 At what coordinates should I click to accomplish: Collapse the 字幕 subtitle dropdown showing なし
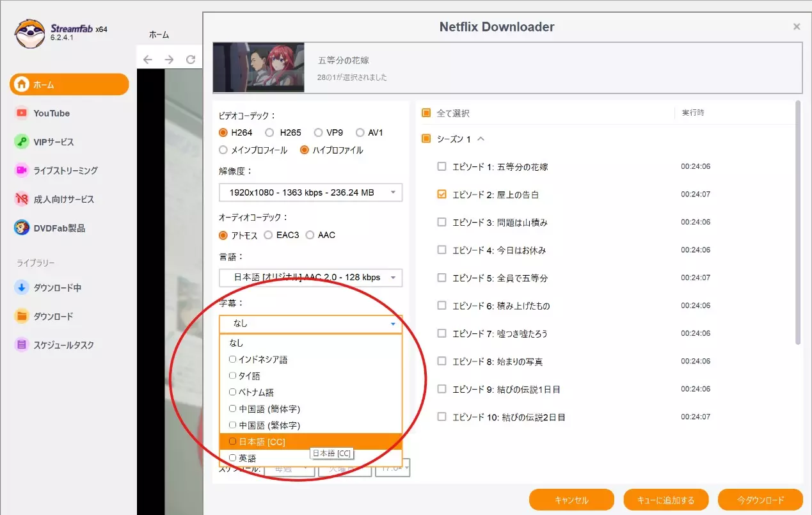311,324
